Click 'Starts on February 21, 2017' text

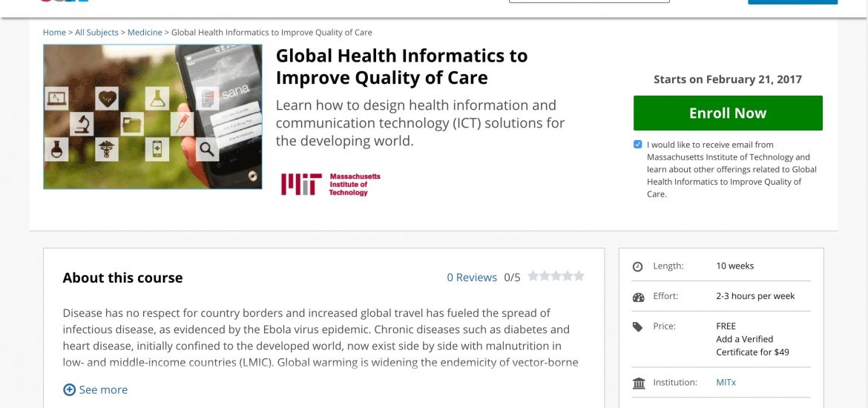727,79
